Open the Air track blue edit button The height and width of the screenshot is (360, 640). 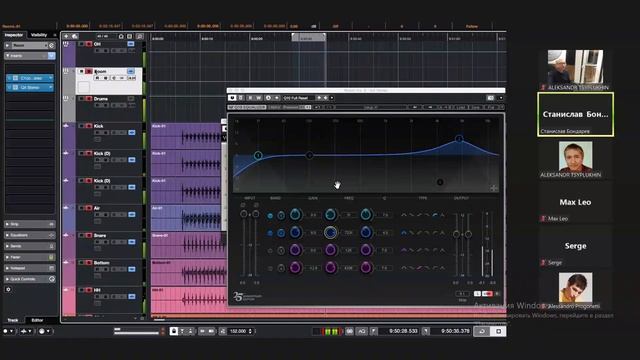[x=131, y=215]
